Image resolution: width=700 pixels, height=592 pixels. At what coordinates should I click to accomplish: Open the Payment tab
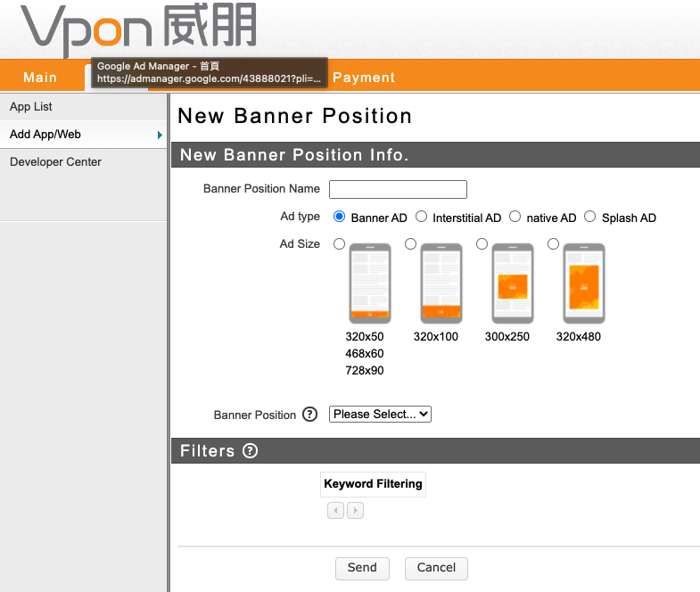coord(364,78)
